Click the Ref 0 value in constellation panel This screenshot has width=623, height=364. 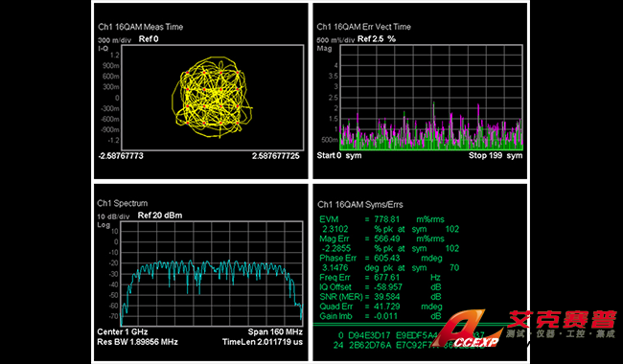pyautogui.click(x=149, y=39)
